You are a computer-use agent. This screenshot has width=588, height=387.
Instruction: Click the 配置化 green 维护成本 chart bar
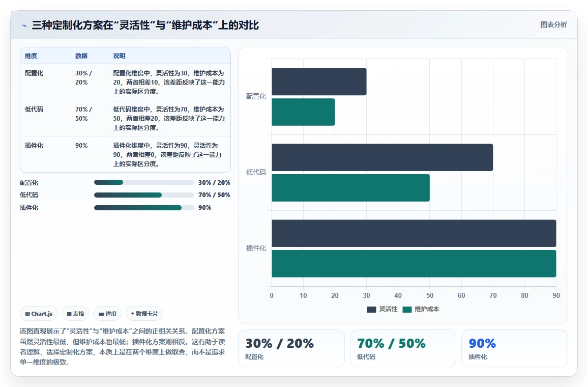303,112
